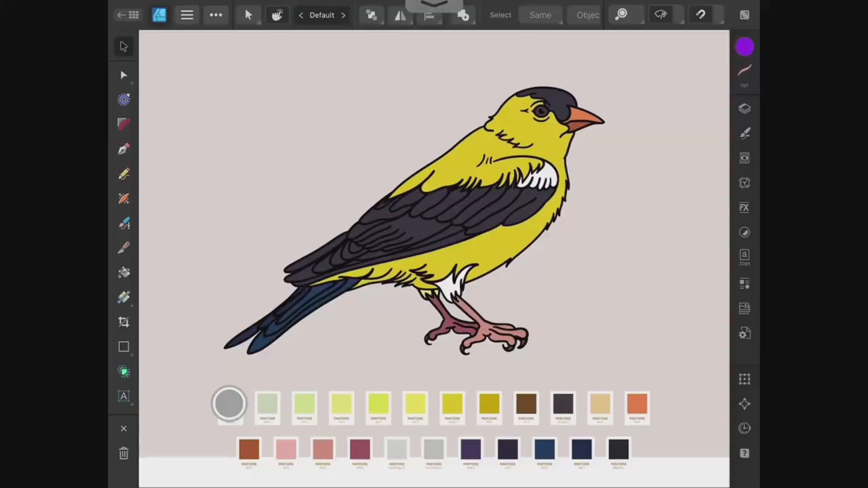Screen dimensions: 868x488
Task: Pick the orange Pantone swatch
Action: tap(637, 404)
